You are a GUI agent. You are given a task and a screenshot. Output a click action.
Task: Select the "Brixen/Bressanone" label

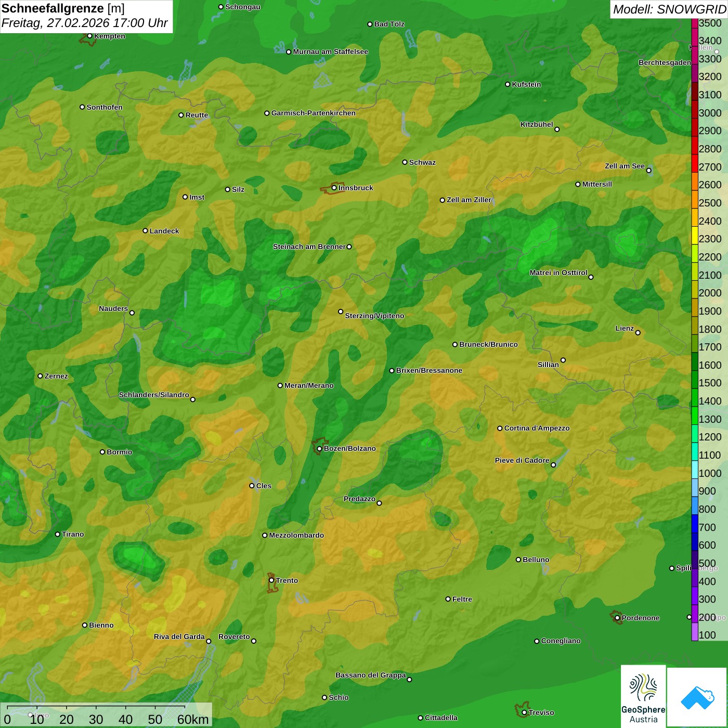coord(429,370)
